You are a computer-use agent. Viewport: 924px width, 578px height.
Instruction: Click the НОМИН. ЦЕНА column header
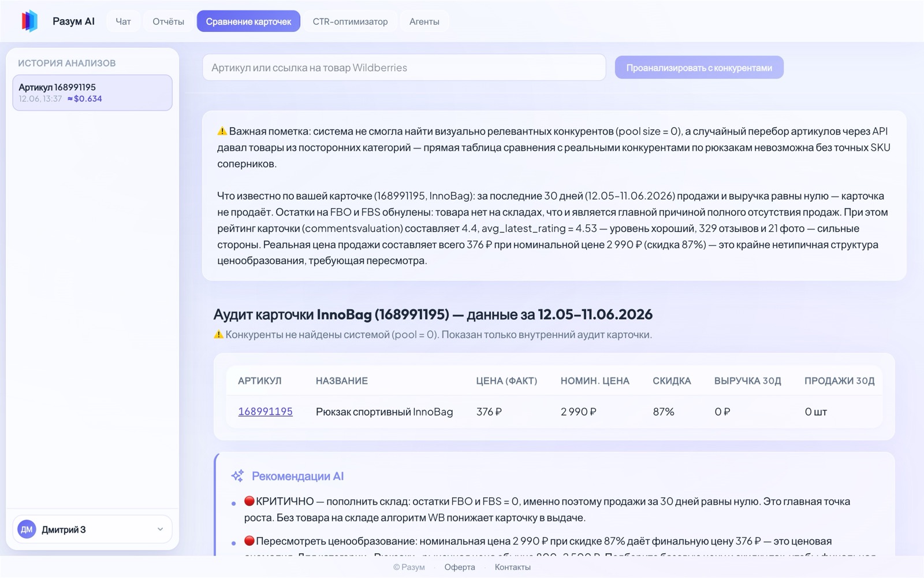(x=595, y=381)
